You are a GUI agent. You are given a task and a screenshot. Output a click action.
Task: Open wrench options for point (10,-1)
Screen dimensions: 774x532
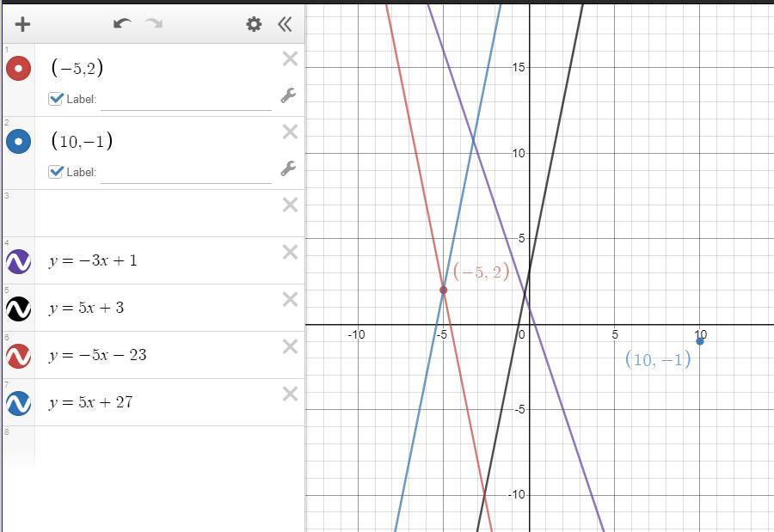click(288, 168)
